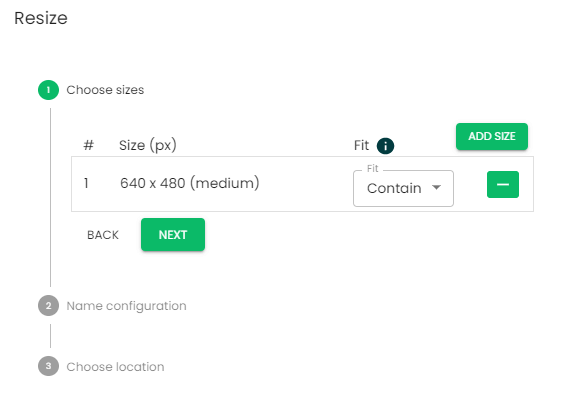Click the NEXT button
This screenshot has width=580, height=405.
pyautogui.click(x=173, y=235)
